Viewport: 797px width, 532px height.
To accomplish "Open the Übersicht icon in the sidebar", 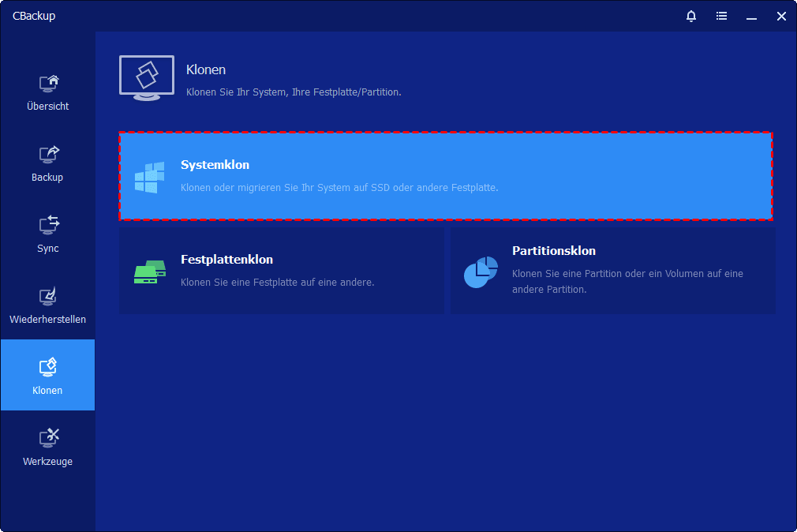I will click(48, 83).
